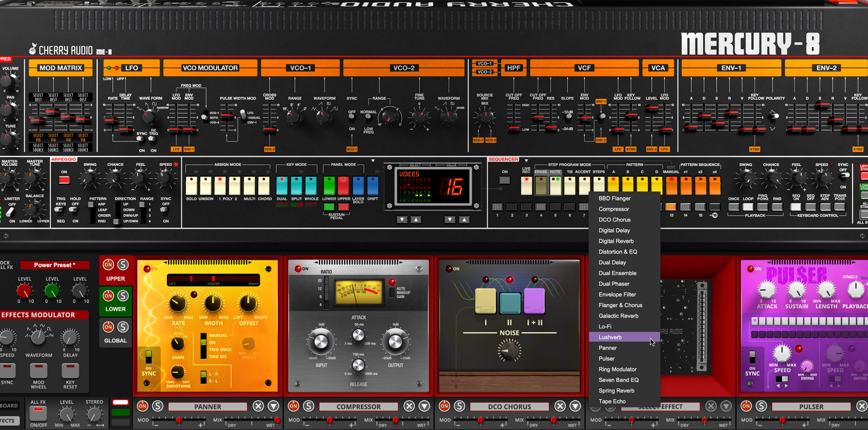Click the Voices LED display screen
Screen dimensions: 868x430
(433, 186)
